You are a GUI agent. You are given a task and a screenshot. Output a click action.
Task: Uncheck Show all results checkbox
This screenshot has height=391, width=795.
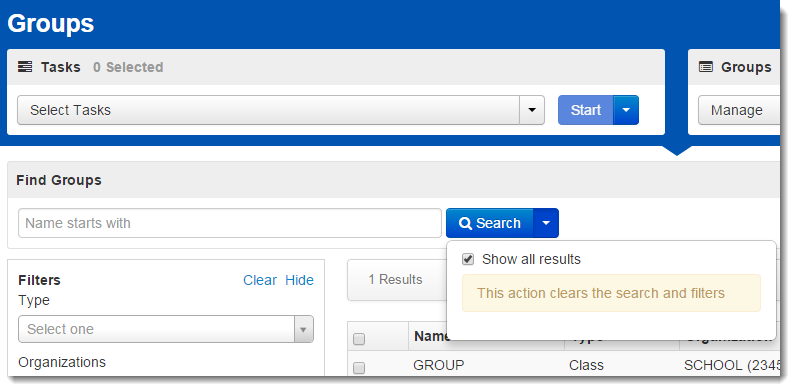[468, 260]
